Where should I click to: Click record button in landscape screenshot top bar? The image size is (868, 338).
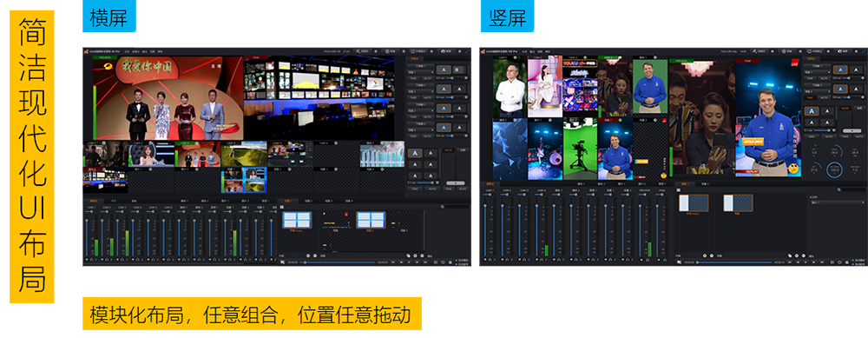click(x=391, y=51)
